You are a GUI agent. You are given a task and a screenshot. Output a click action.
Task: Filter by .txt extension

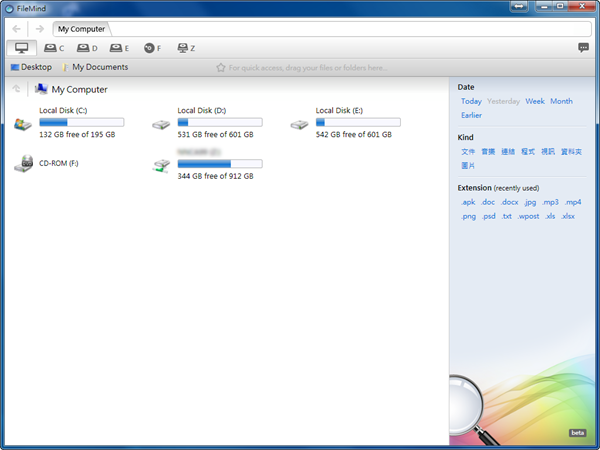pos(507,217)
